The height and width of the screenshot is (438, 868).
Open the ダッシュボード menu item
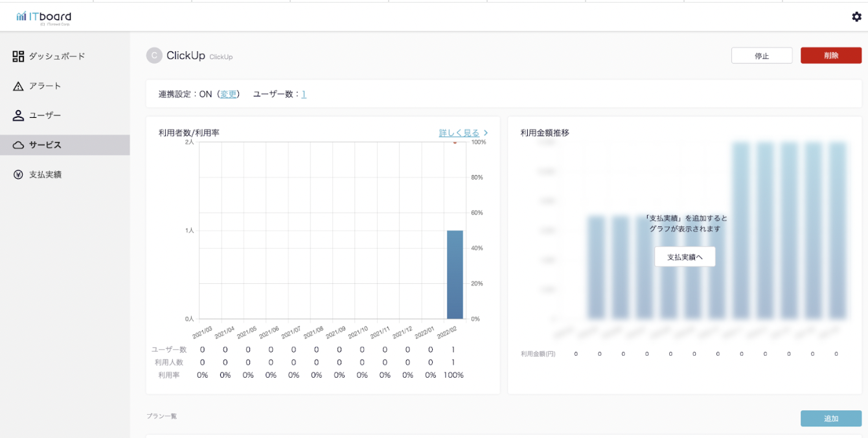pos(57,56)
